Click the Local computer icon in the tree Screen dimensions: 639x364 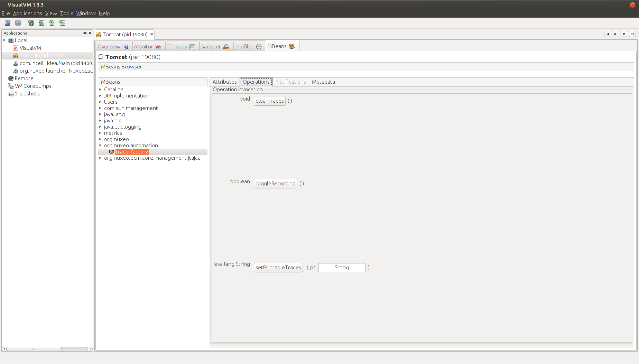tap(11, 40)
